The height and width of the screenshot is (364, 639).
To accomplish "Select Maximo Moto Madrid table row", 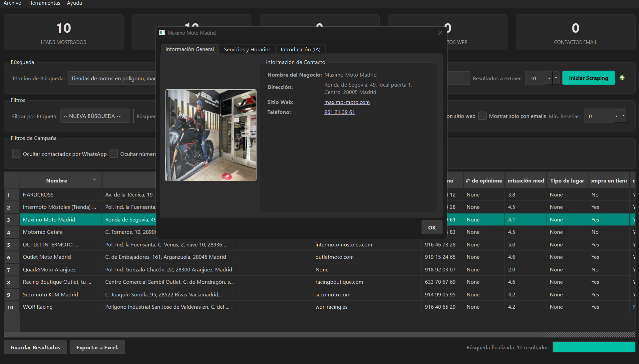I will (61, 219).
